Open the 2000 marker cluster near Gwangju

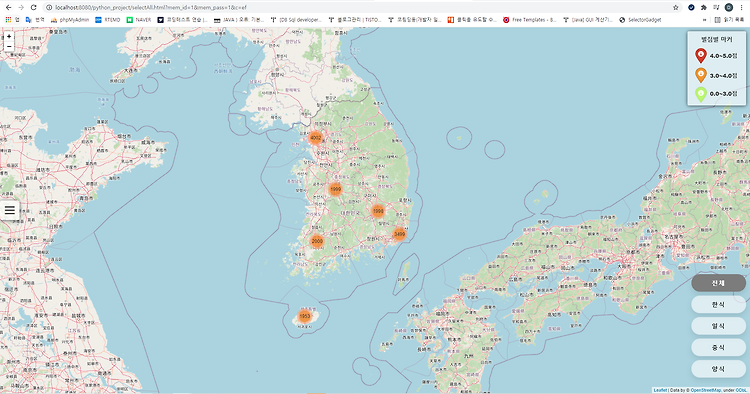pyautogui.click(x=317, y=241)
